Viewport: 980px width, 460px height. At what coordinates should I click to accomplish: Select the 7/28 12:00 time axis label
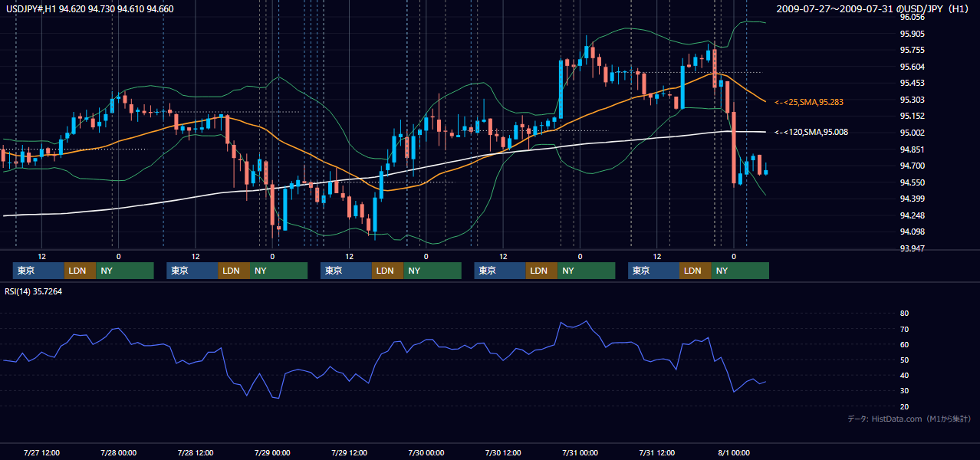click(196, 452)
